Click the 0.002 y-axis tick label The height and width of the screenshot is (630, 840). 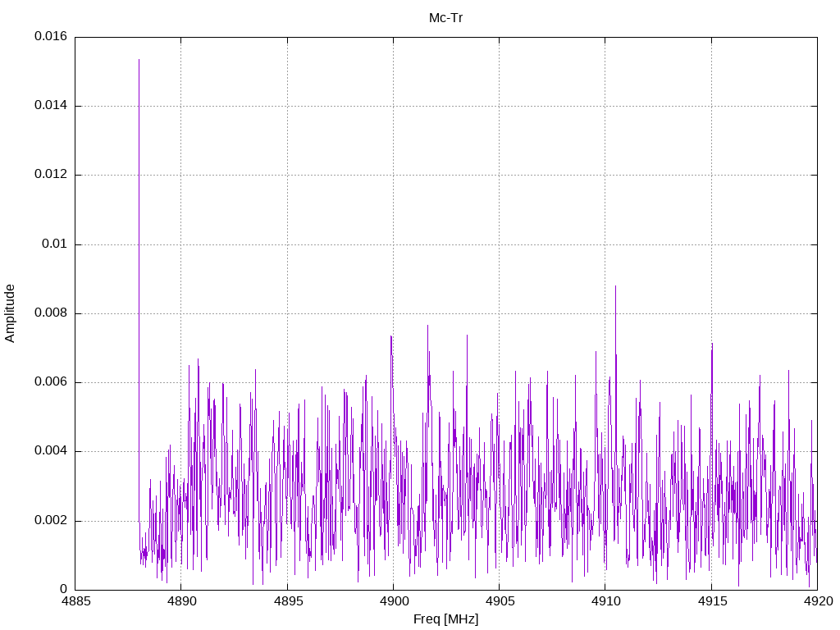pos(51,521)
